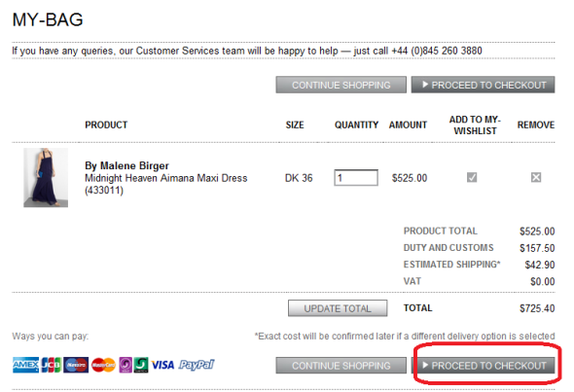Viewport: 574px width, 392px height.
Task: Open Midnight Heaven Aimana Maxi Dress link
Action: 166,178
